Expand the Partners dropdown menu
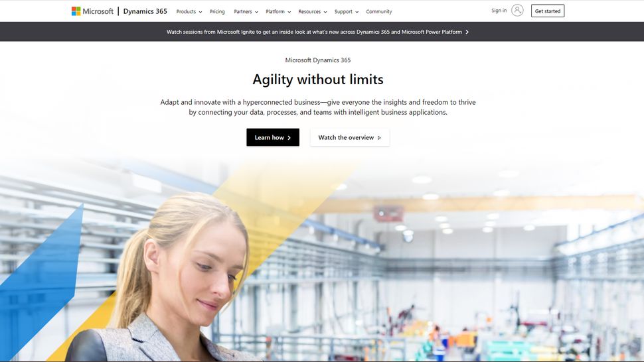 coord(246,11)
